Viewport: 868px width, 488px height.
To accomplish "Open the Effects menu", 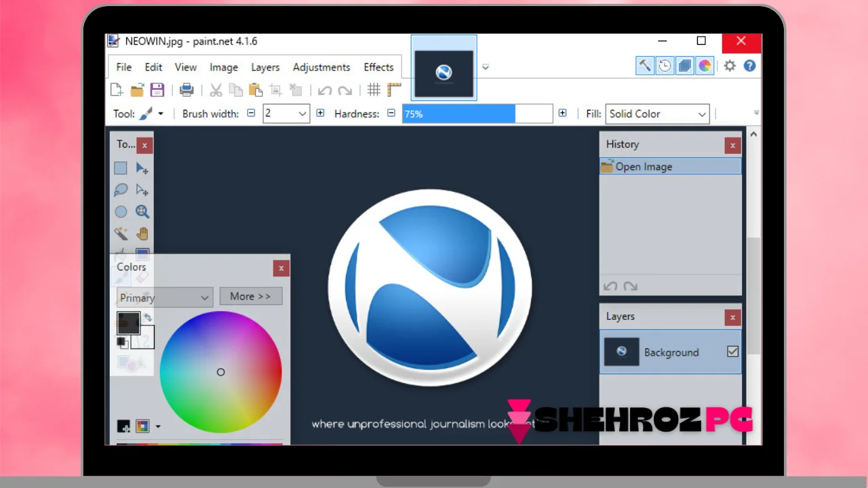I will click(378, 67).
